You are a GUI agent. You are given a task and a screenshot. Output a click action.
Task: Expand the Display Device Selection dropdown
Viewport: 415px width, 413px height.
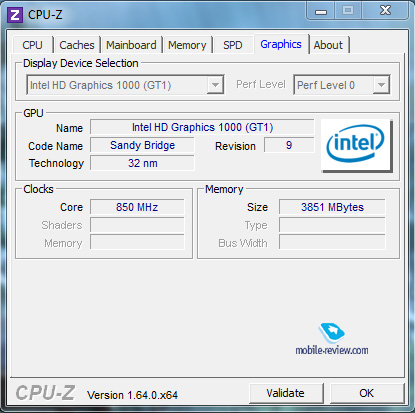[215, 85]
